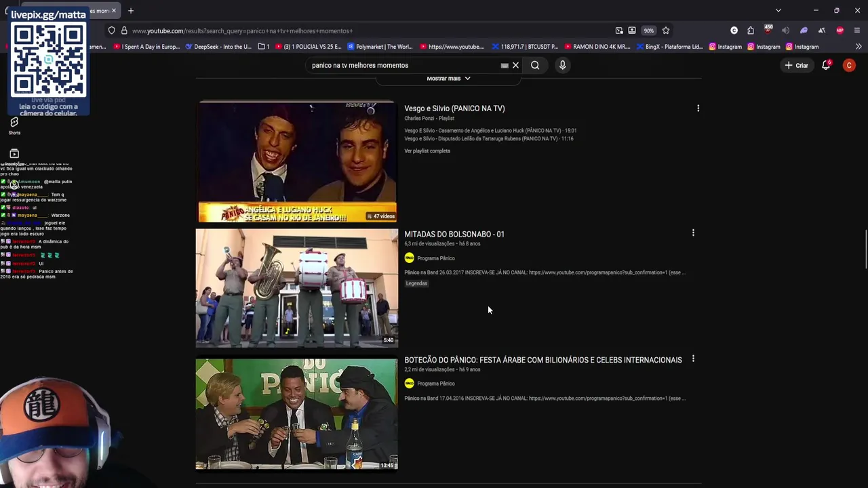This screenshot has height=488, width=868.
Task: Click the 90% zoom level indicator
Action: [649, 30]
